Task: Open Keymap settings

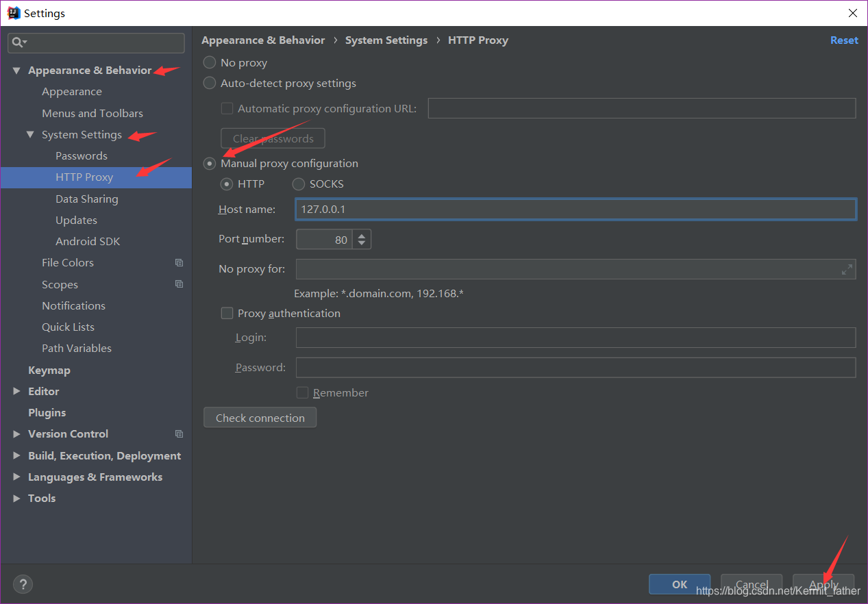Action: [x=49, y=370]
